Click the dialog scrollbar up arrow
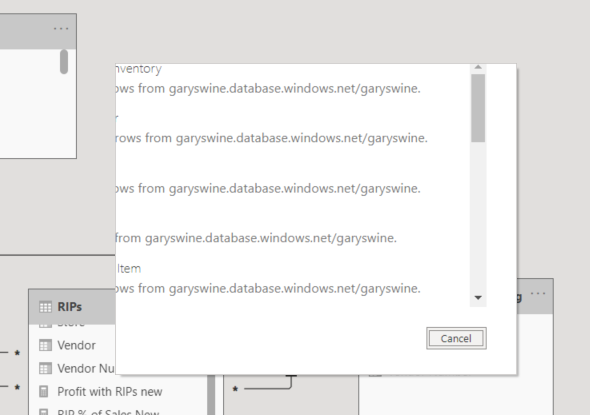590x415 pixels. (x=478, y=67)
